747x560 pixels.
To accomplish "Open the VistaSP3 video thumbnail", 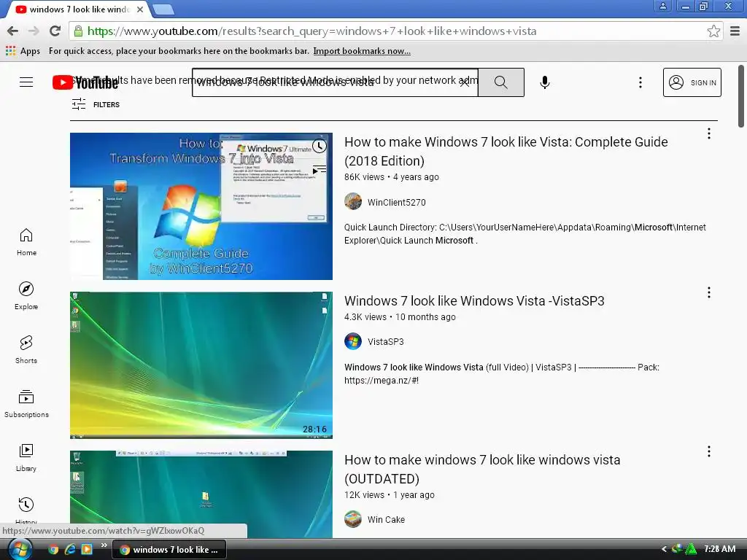I will [x=201, y=365].
